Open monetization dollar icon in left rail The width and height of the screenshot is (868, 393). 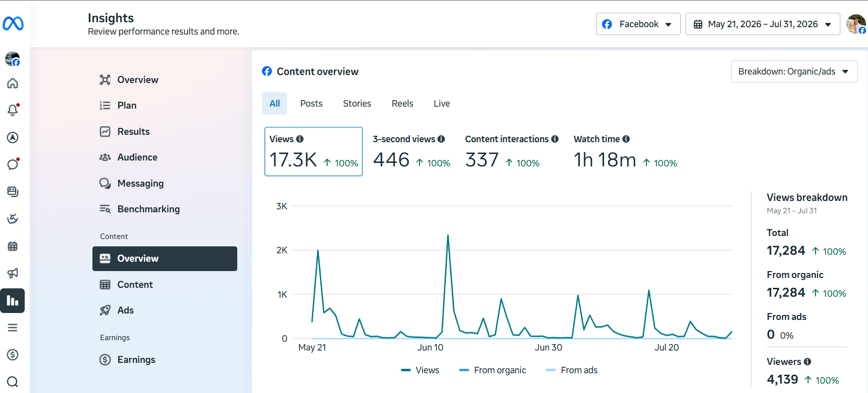13,354
